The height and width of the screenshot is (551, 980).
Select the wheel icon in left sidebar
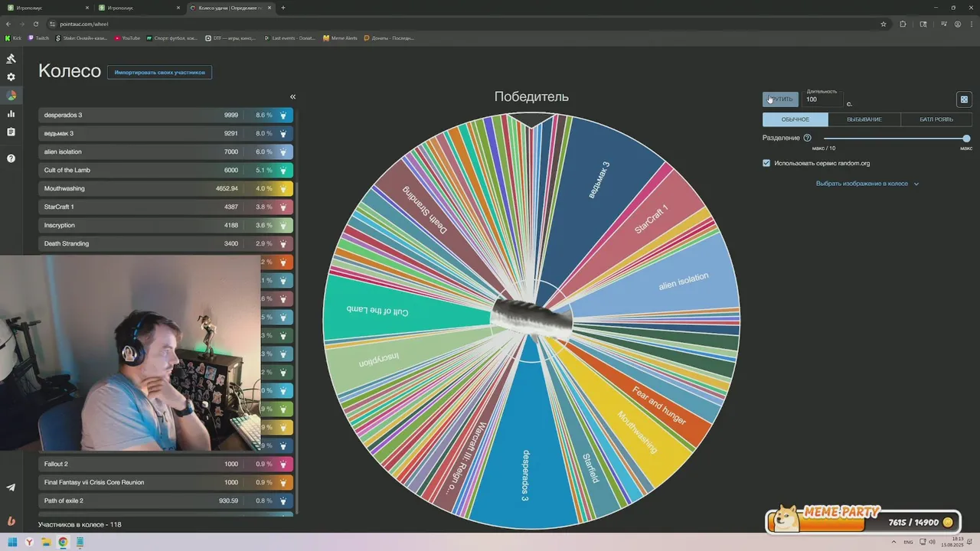click(x=11, y=96)
